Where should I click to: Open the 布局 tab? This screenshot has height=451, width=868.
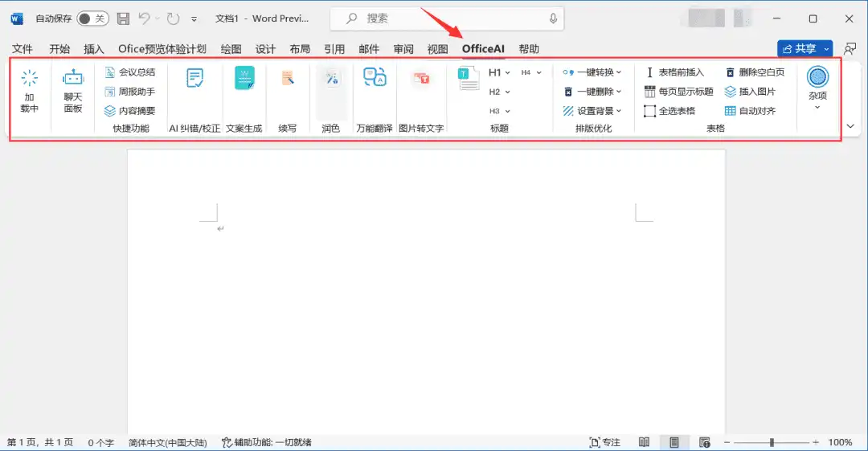(x=300, y=49)
